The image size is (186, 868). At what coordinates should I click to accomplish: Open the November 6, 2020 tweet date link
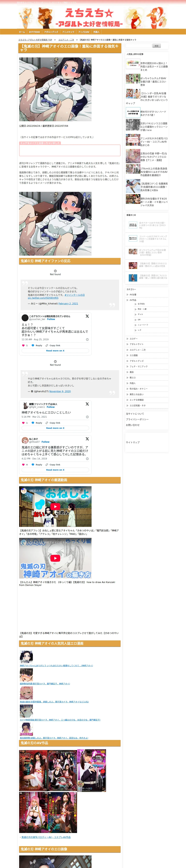coord(60,392)
